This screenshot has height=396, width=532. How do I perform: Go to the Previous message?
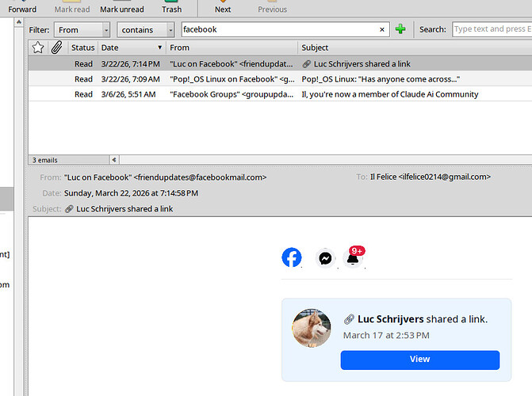click(x=272, y=7)
